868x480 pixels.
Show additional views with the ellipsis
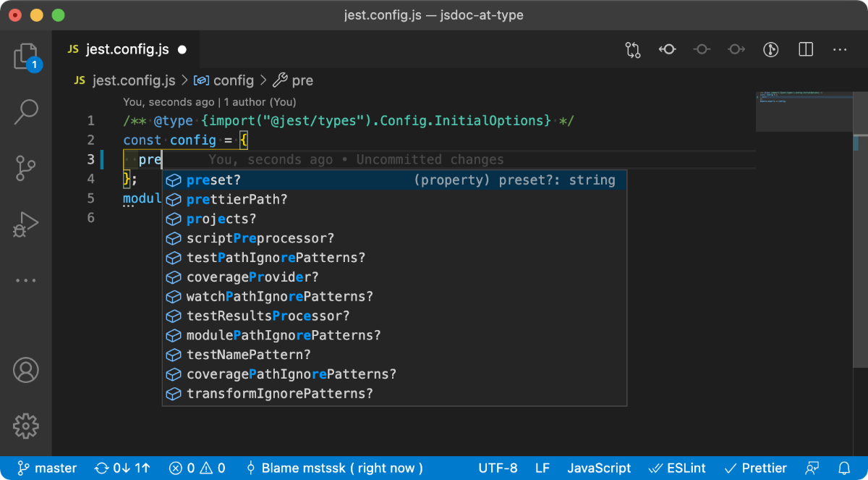click(26, 281)
